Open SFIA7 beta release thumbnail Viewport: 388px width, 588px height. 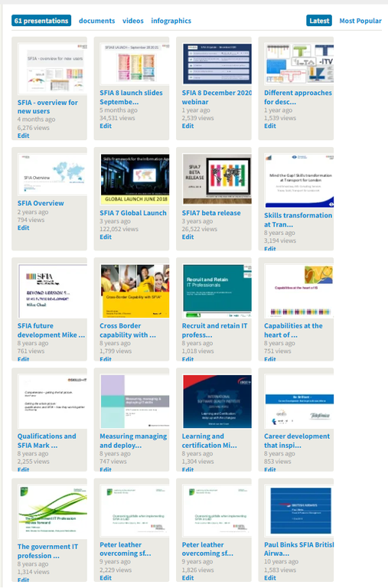pyautogui.click(x=217, y=179)
